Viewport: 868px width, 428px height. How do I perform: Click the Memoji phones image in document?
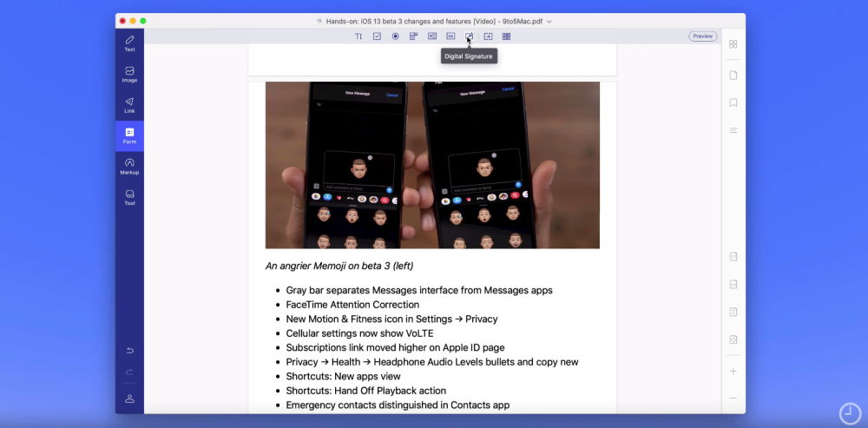[x=432, y=165]
